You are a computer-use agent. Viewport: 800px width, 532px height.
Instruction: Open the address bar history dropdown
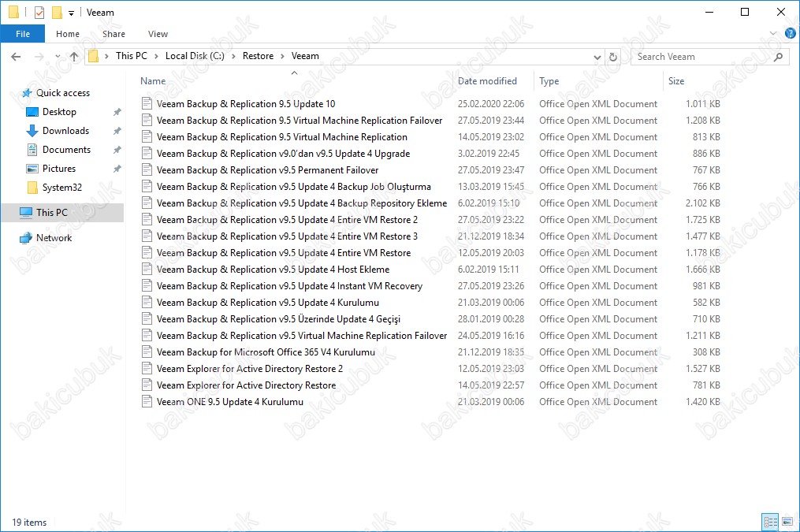tap(597, 57)
